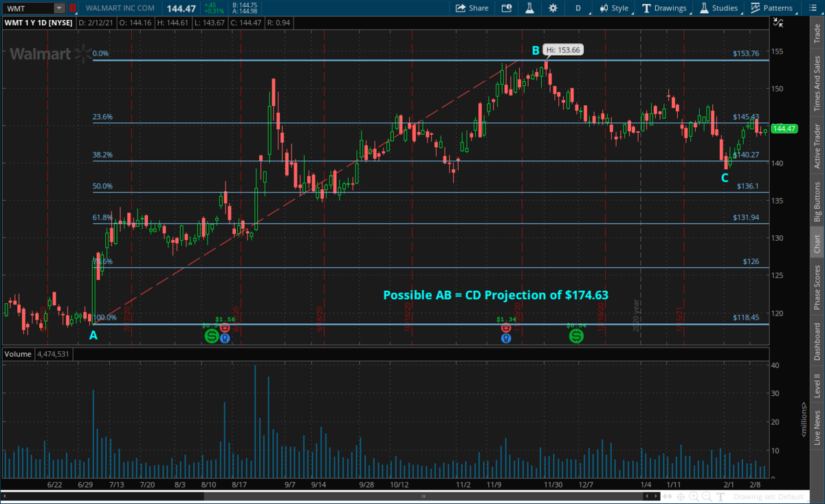Click the red clipboard icon beside symbol box

[x=72, y=8]
